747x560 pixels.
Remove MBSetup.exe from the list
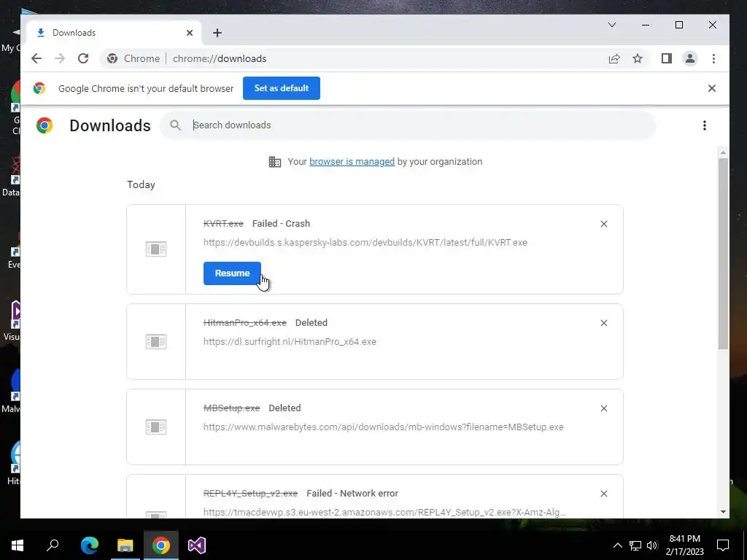point(603,408)
